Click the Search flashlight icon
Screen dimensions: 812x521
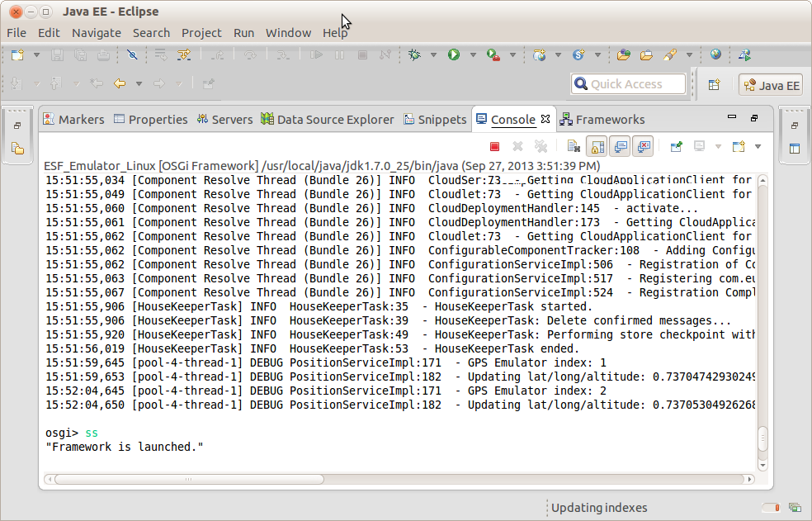670,55
